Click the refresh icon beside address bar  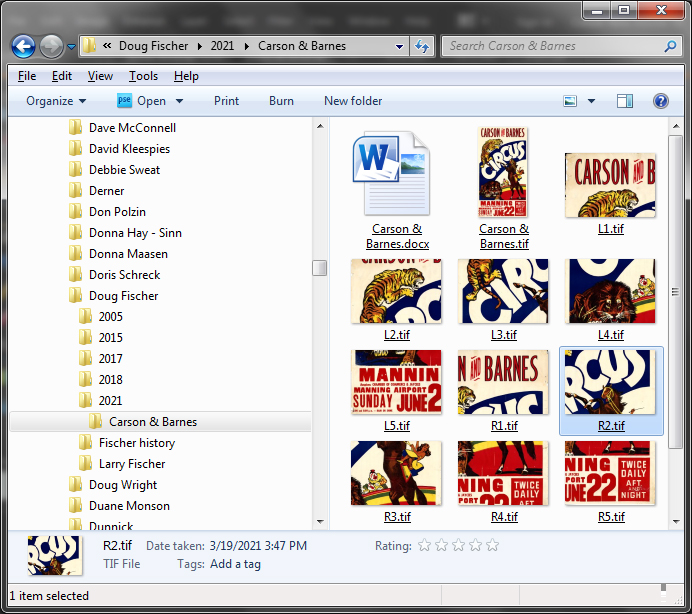422,46
